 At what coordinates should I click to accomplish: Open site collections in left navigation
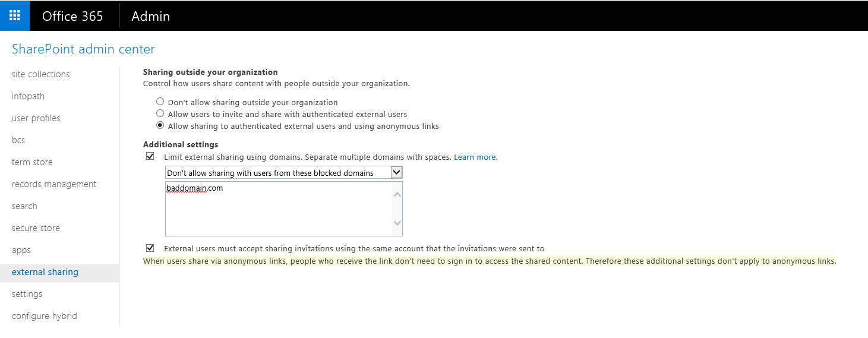coord(40,74)
